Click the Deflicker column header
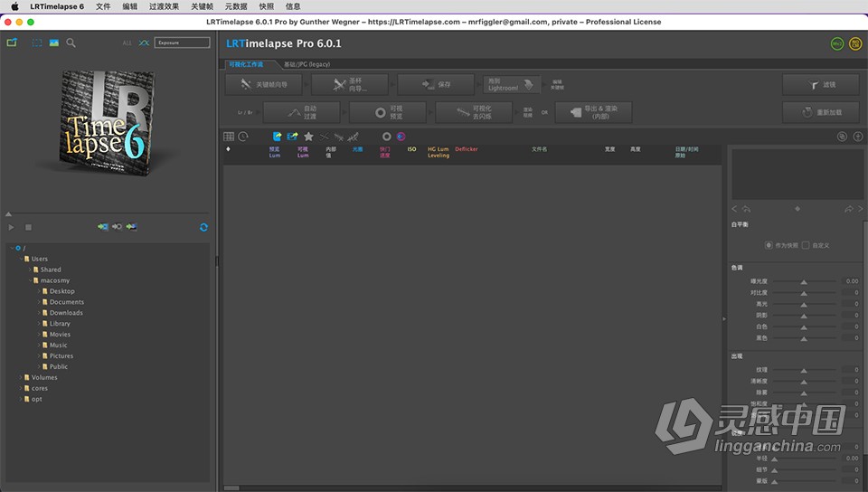This screenshot has height=492, width=868. pos(467,149)
